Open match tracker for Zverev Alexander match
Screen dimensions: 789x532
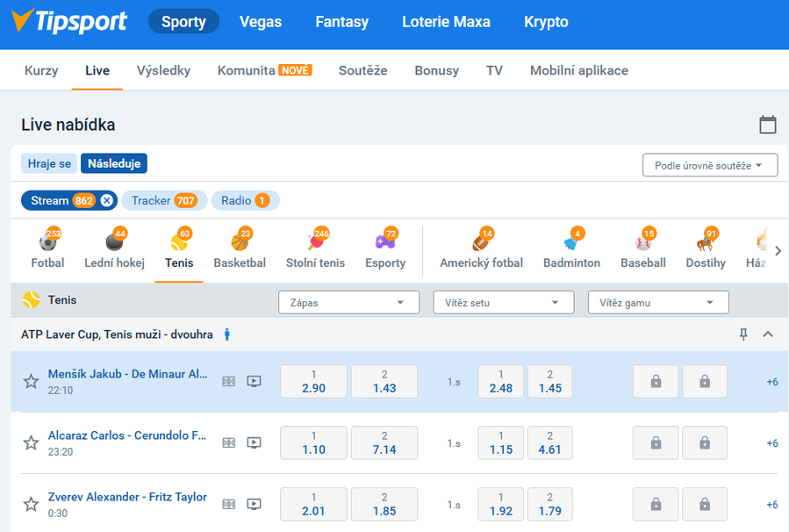point(229,504)
